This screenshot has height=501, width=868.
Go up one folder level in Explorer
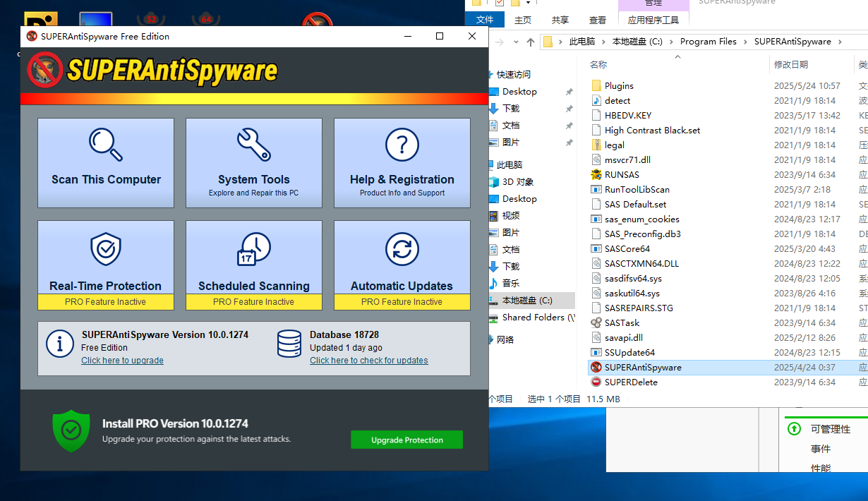point(531,42)
